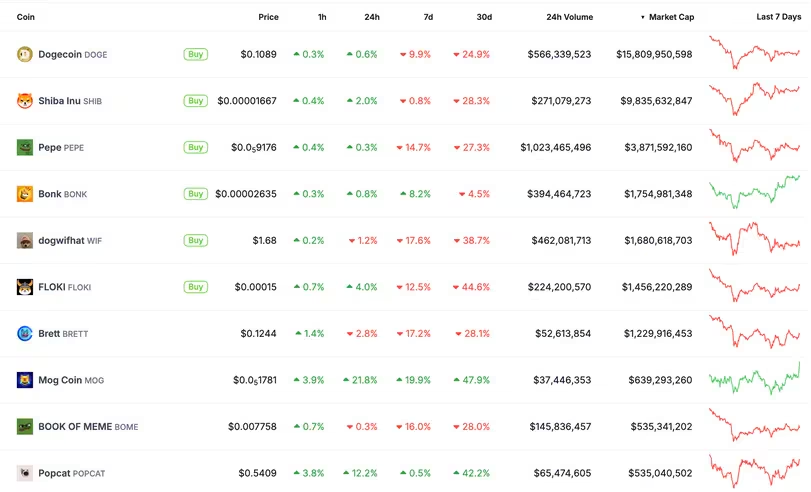Click Dogecoin market cap $15,809,950,598
The image size is (811, 492).
654,54
